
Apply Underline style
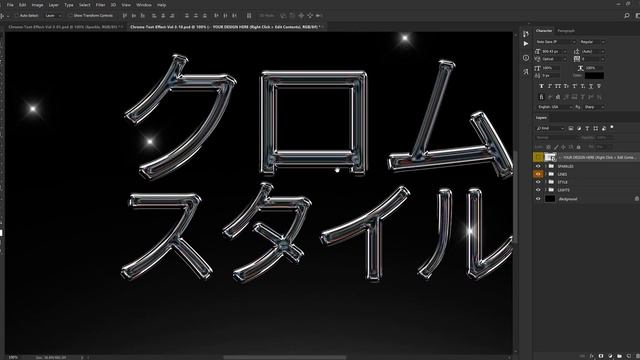click(591, 86)
